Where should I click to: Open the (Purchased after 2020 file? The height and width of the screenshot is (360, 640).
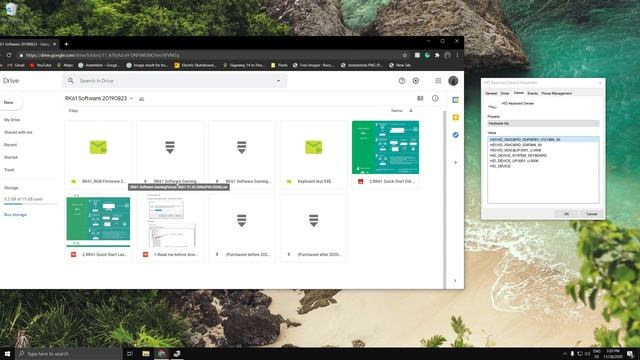tap(313, 228)
